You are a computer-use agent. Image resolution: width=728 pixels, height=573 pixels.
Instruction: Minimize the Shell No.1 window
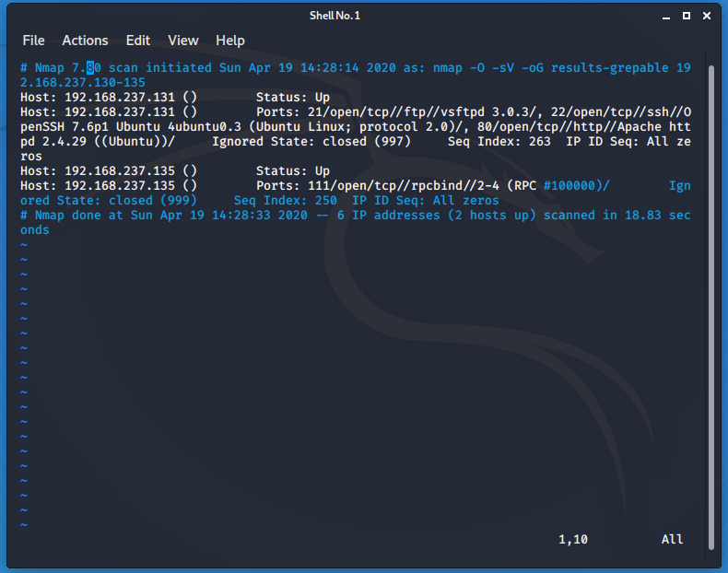click(665, 16)
